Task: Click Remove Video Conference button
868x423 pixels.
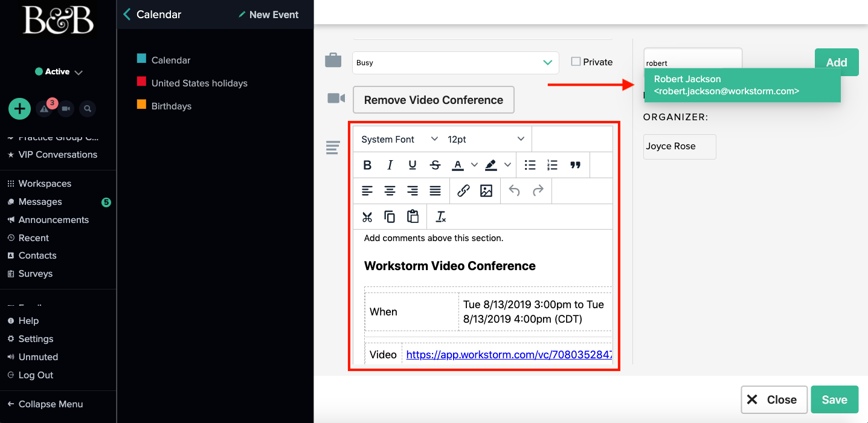Action: tap(434, 100)
